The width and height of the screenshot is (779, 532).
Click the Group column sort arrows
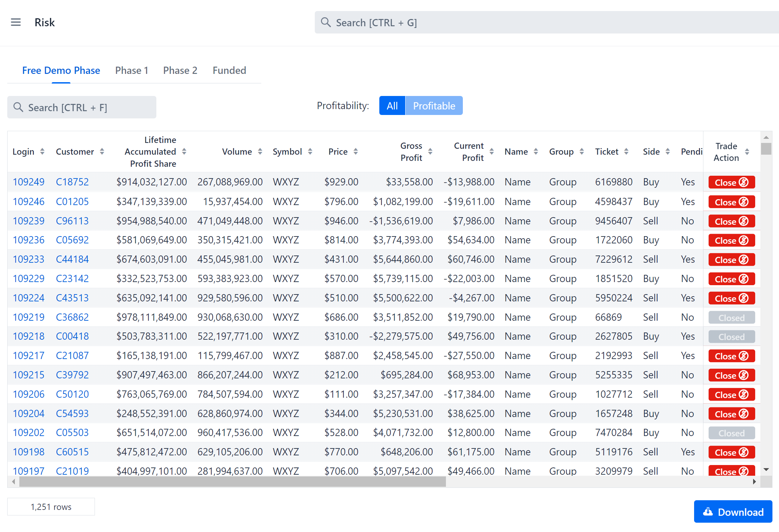(582, 152)
